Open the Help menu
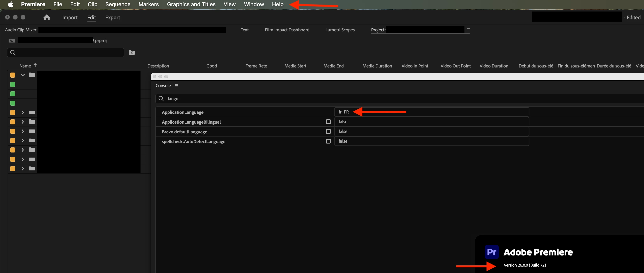Screen dimensions: 644x273 (278, 4)
